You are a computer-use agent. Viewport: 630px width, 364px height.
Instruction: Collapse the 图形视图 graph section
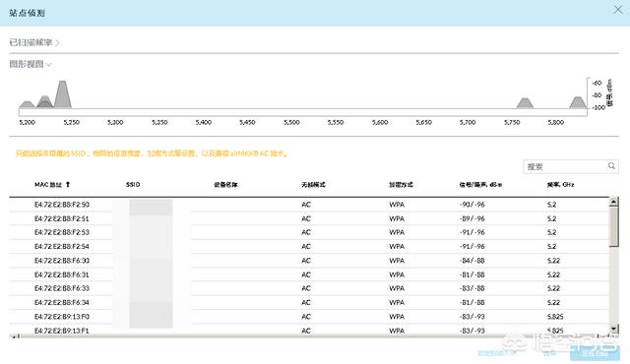pyautogui.click(x=31, y=64)
